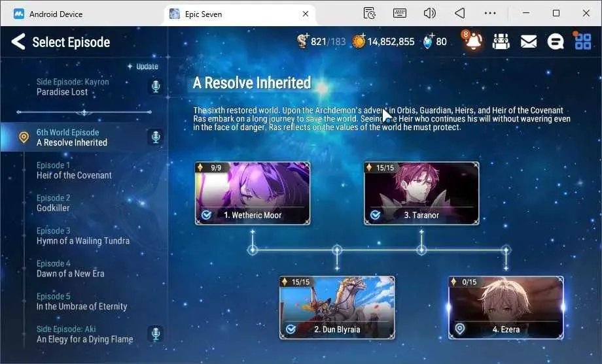
Task: Play voice for Paradise Lost side episode
Action: [x=156, y=86]
